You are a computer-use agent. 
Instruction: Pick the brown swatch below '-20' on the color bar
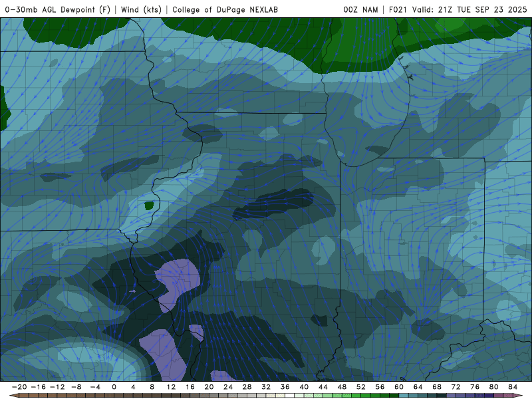(24, 396)
